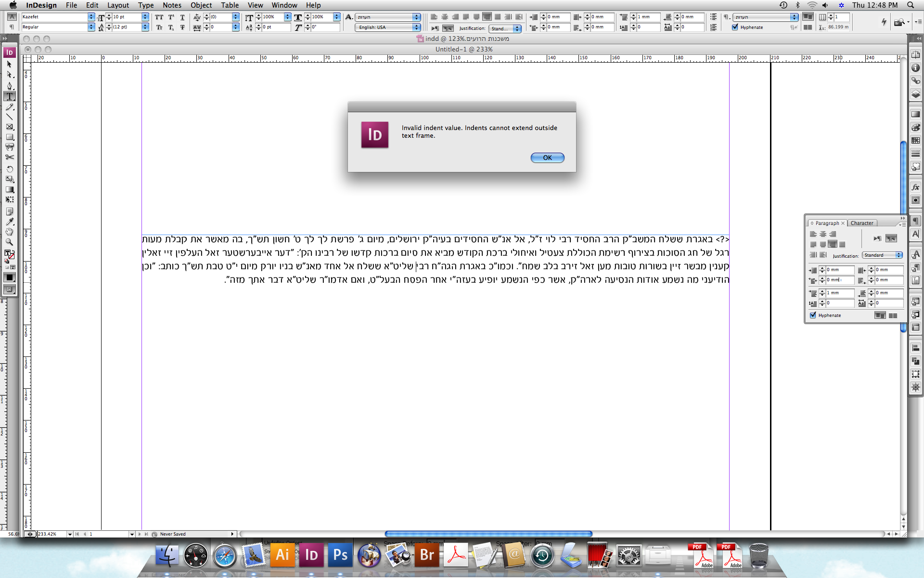Image resolution: width=924 pixels, height=578 pixels.
Task: Select the Hand tool
Action: (10, 232)
